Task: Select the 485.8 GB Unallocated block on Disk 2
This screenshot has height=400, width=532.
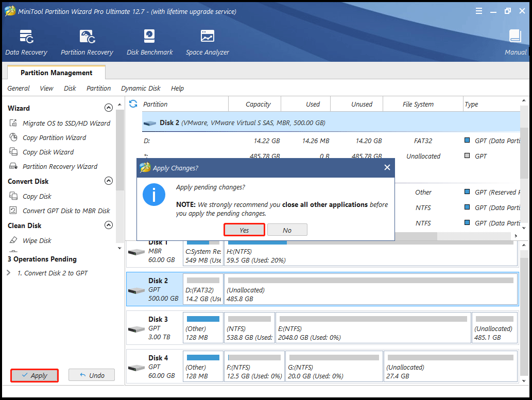Action: 371,289
